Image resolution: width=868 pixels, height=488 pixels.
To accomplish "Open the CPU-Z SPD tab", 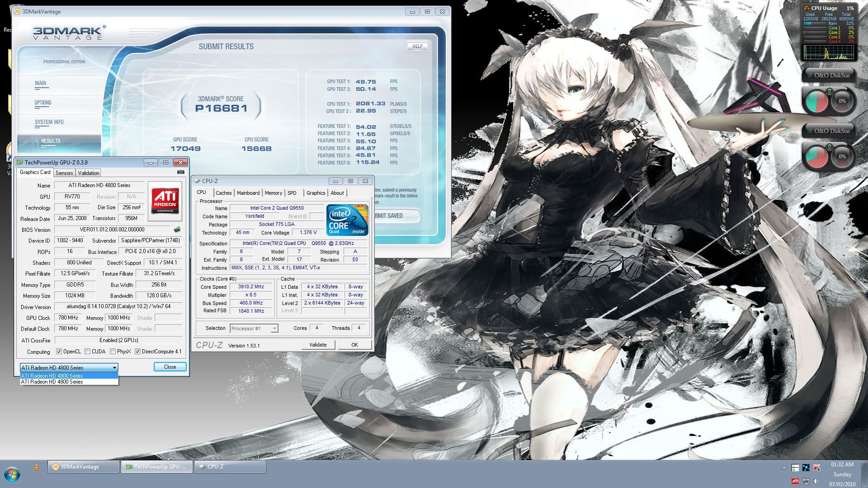I will (x=292, y=193).
